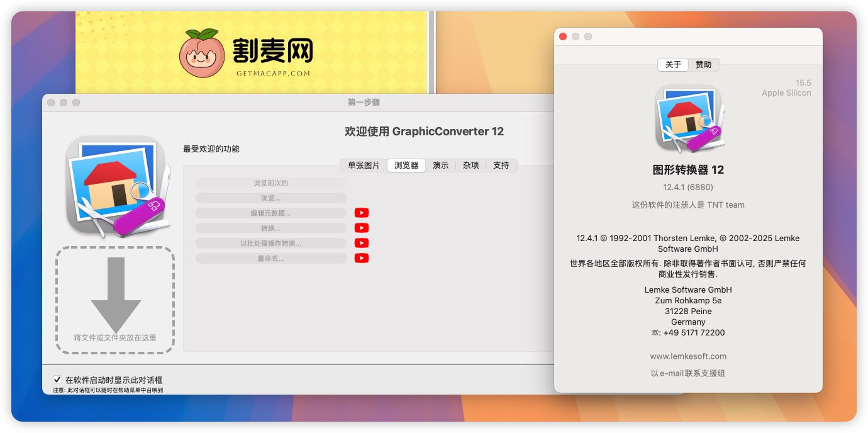868x433 pixels.
Task: Open the 演示 tab
Action: tap(440, 166)
